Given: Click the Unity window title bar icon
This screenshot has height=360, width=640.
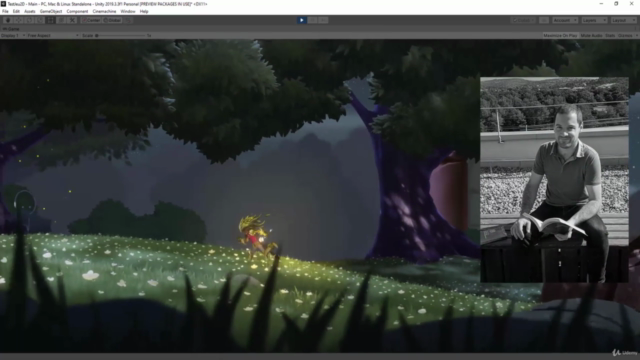Looking at the screenshot, I should [4, 4].
